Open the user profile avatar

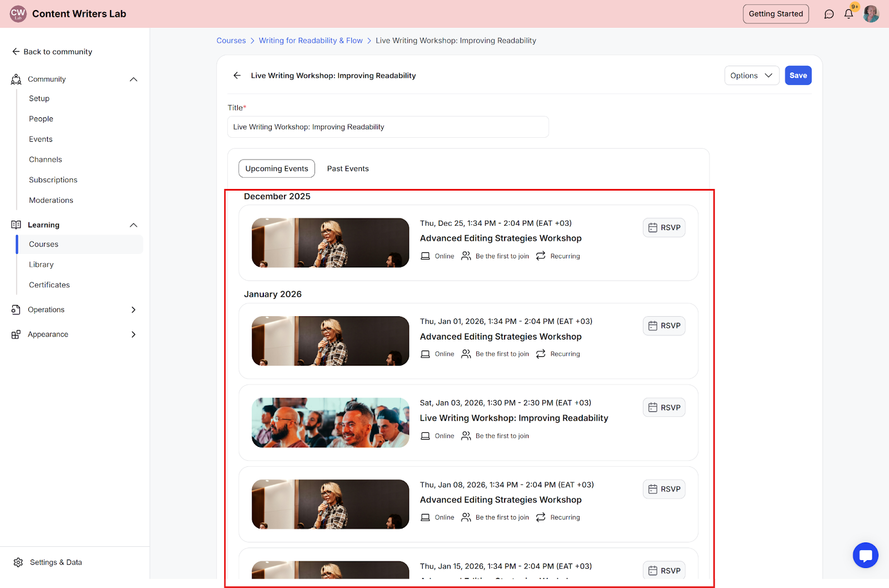[x=871, y=14]
